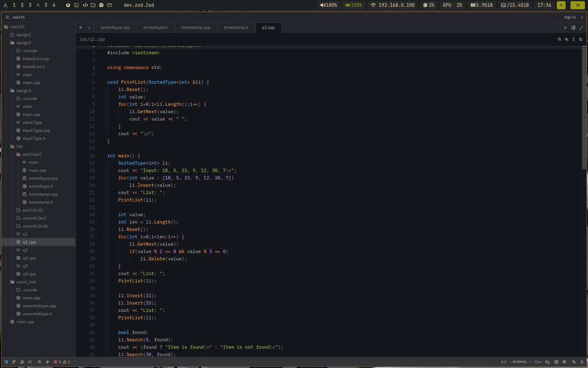This screenshot has height=368, width=588.
Task: Zoom the pane using the tab bar icon
Action: pos(581,27)
